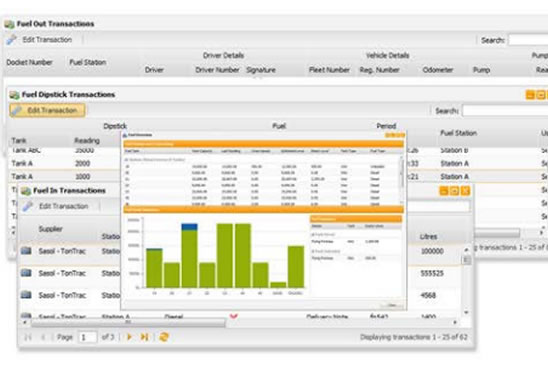Click the page number box in pager
Viewport: 548px width, 365px height.
pos(87,337)
